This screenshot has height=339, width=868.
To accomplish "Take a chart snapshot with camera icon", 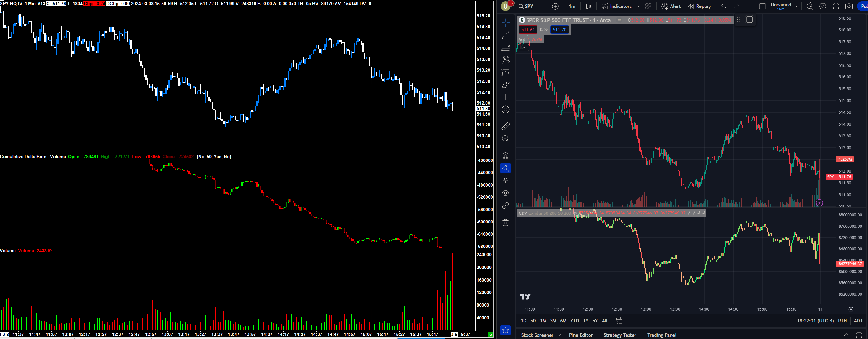I will pyautogui.click(x=849, y=6).
